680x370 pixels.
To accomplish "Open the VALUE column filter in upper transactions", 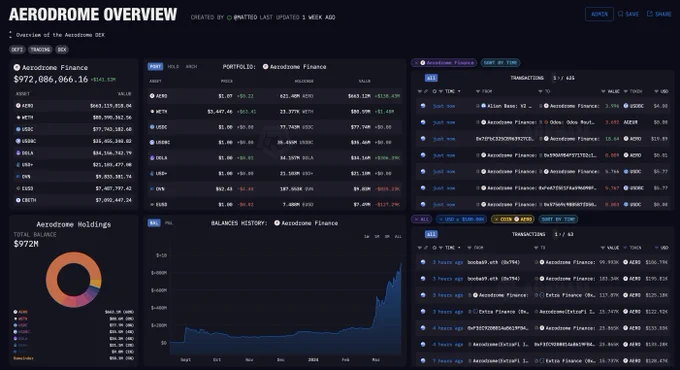I will [x=603, y=92].
